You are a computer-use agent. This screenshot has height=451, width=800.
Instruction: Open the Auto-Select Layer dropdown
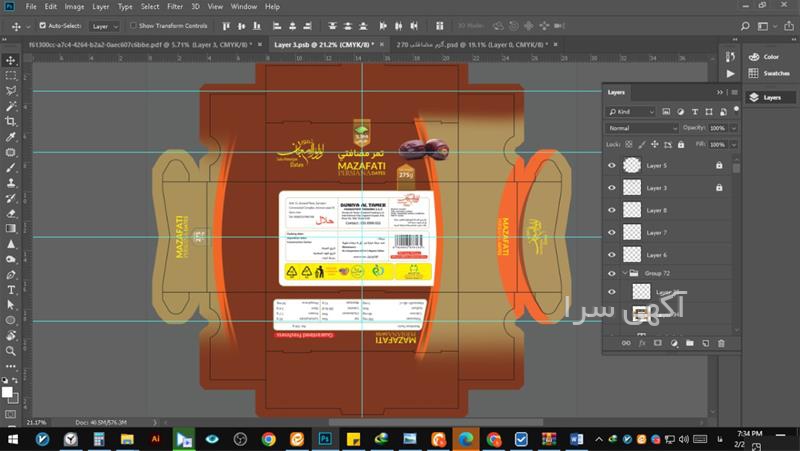click(x=103, y=25)
